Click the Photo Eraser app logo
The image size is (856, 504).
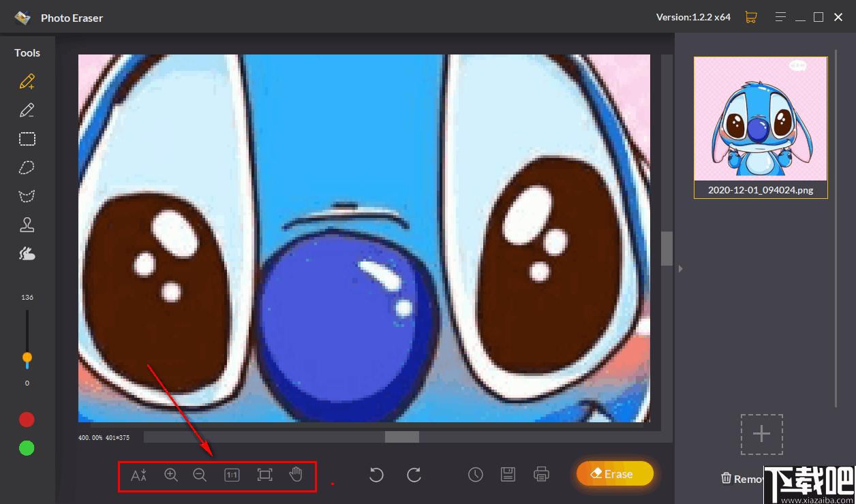[x=22, y=18]
